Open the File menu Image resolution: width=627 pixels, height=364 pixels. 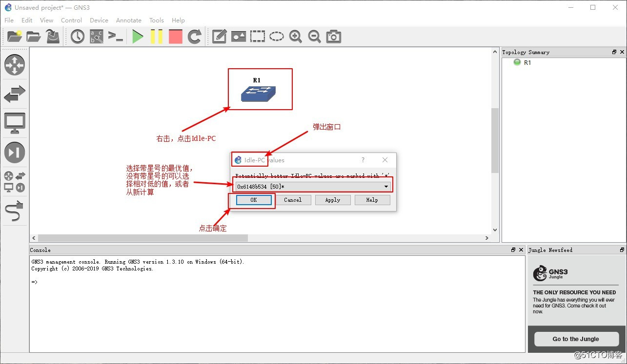coord(9,20)
